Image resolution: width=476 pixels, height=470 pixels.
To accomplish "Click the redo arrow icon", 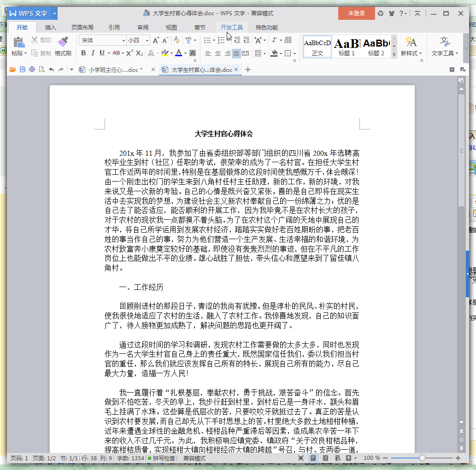I will (61, 70).
